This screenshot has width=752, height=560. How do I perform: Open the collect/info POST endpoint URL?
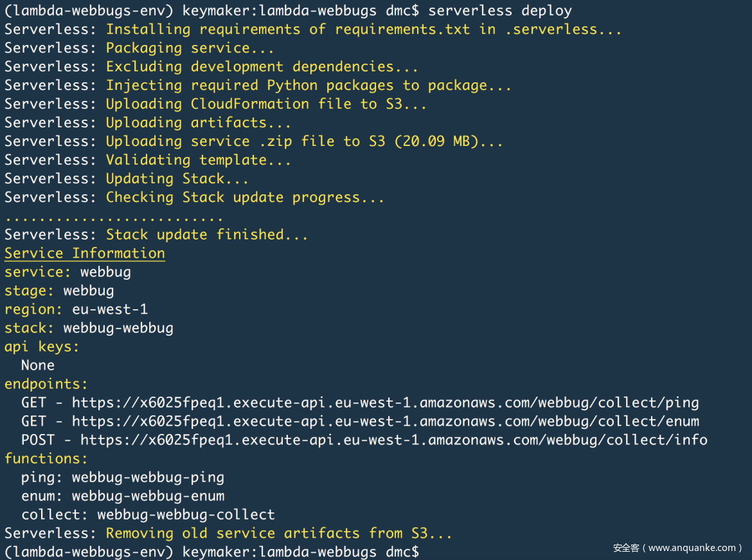tap(393, 440)
